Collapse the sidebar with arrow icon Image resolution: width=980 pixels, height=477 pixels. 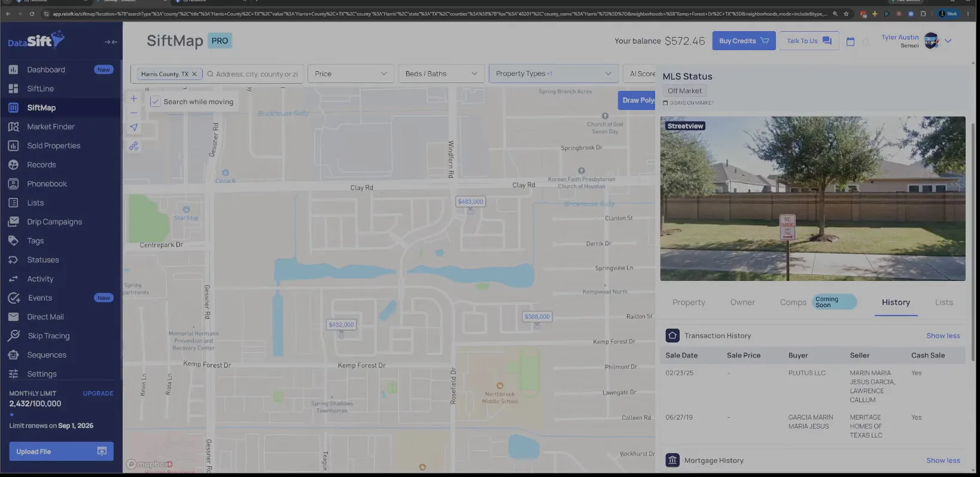pos(111,42)
